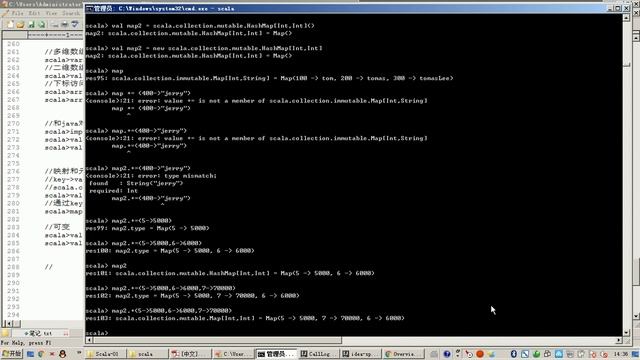Click the cmd horizontal scrollbar thumb
The image size is (640, 360).
[217, 340]
